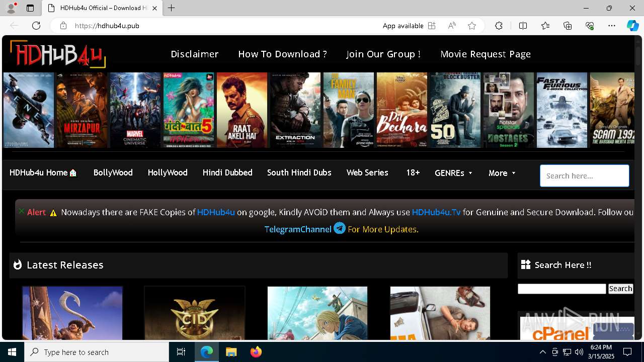Viewport: 644px width, 362px height.
Task: Open Read aloud icon in address bar
Action: click(x=452, y=26)
